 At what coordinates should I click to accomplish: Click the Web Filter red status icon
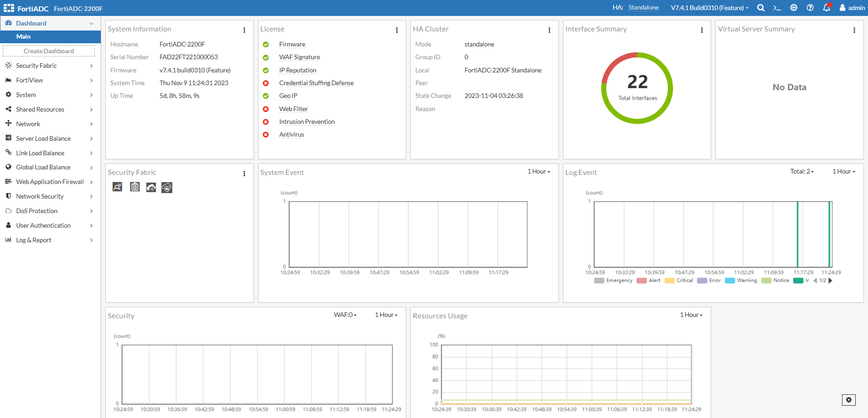(x=266, y=109)
